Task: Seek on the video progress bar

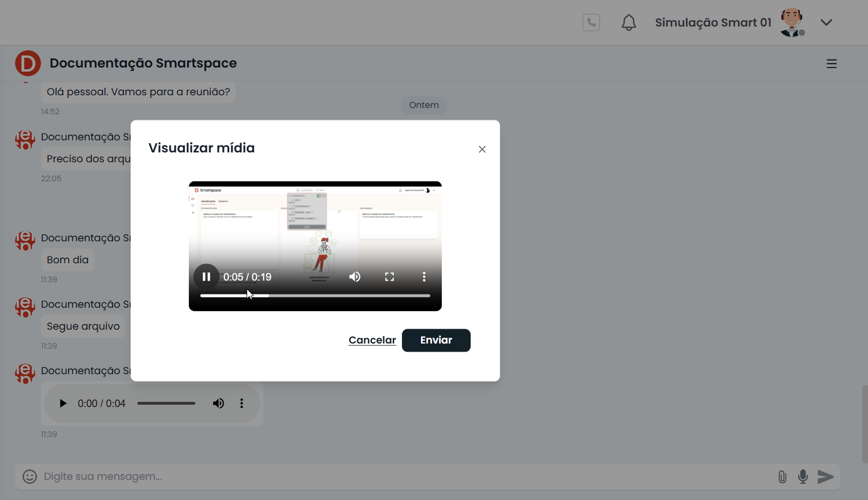Action: tap(315, 296)
